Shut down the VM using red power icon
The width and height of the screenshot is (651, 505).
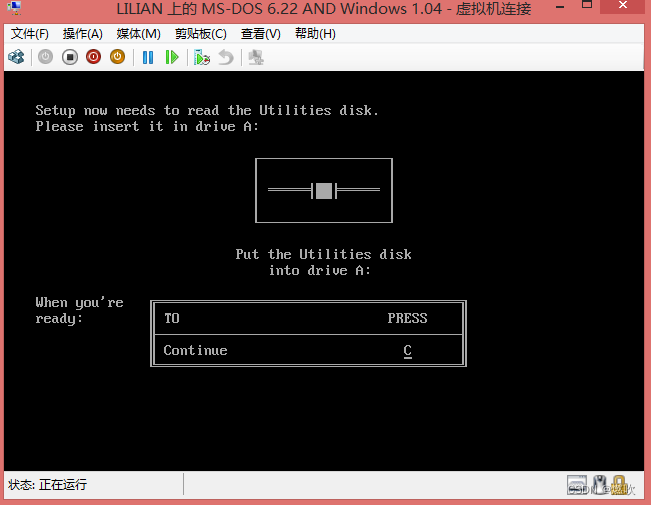point(93,57)
